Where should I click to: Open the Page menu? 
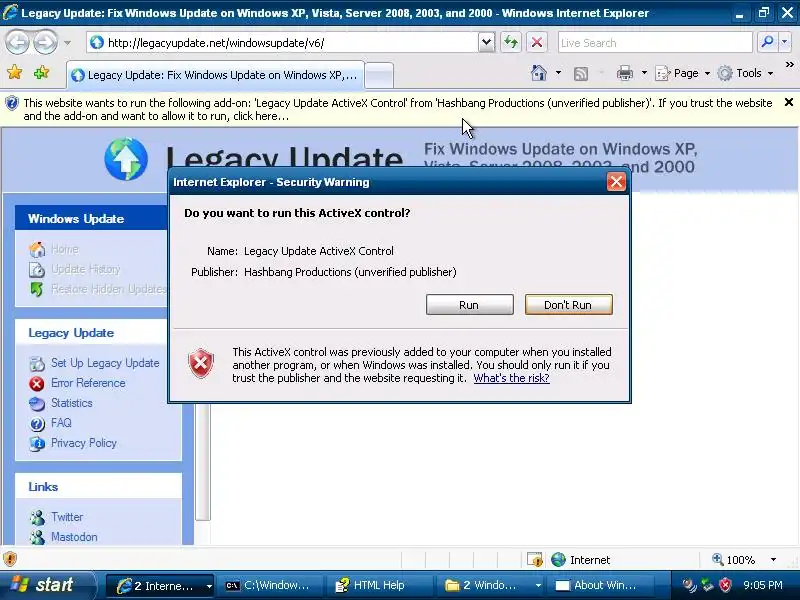tap(682, 73)
